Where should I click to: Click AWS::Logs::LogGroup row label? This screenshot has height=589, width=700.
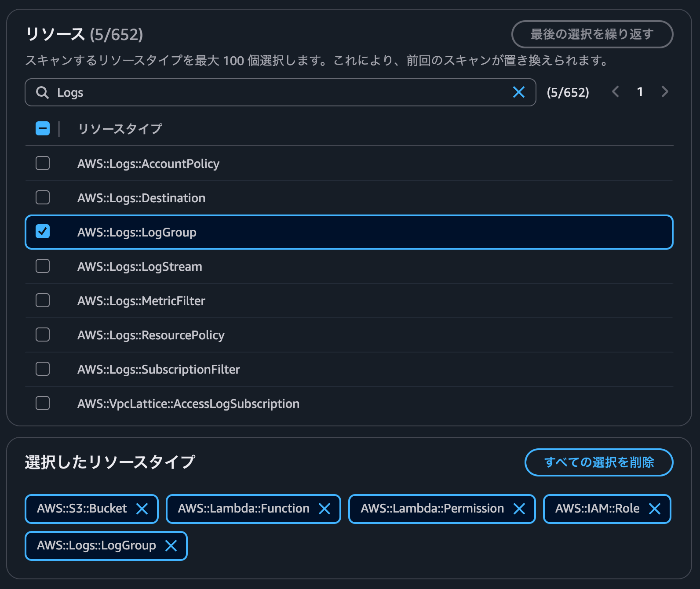pos(137,232)
